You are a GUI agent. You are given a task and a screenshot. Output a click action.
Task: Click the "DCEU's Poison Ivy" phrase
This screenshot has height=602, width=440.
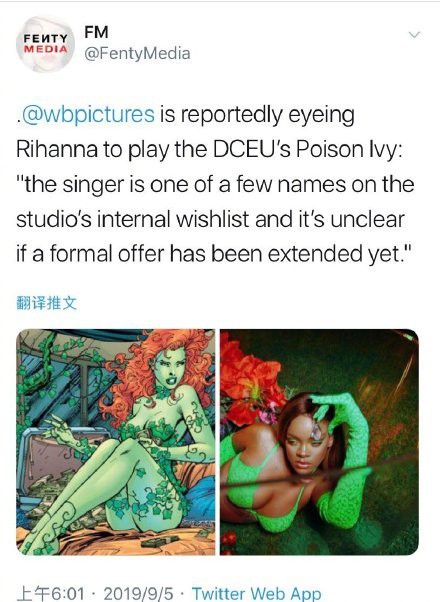click(x=307, y=150)
